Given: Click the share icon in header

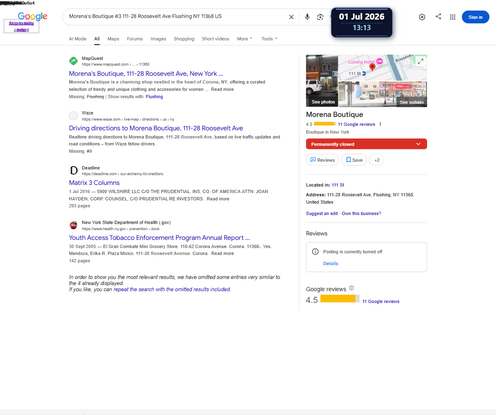Looking at the screenshot, I should click(x=438, y=16).
